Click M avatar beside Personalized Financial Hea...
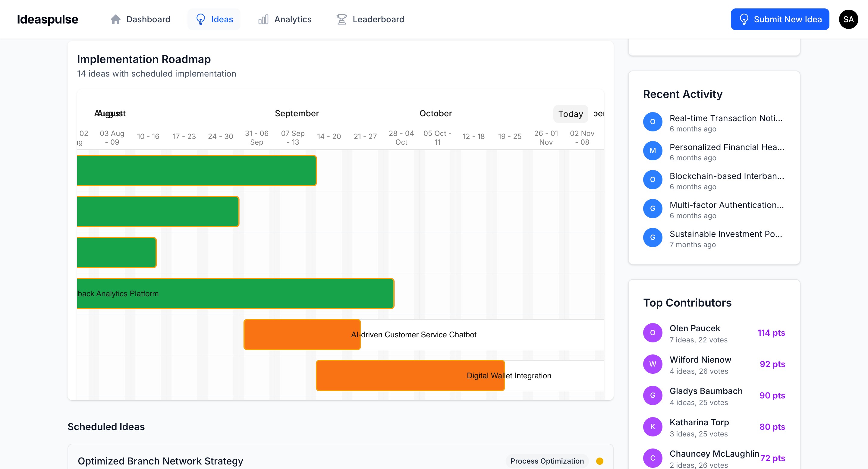Image resolution: width=868 pixels, height=469 pixels. click(652, 151)
